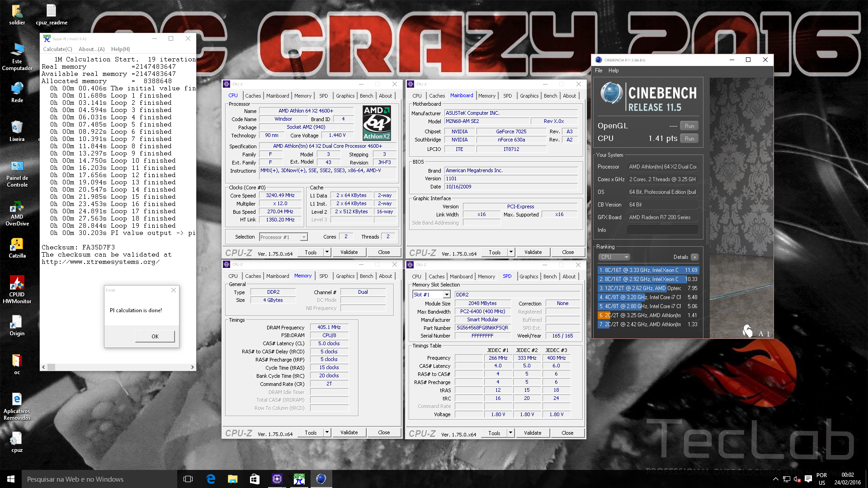The image size is (868, 488).
Task: Open Painel de Controle desktop icon
Action: 17,174
